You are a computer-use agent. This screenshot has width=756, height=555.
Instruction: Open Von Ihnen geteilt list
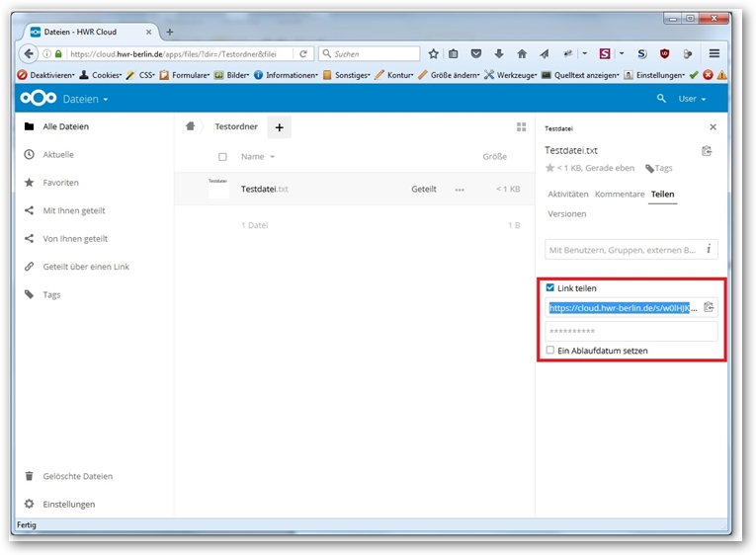point(75,238)
